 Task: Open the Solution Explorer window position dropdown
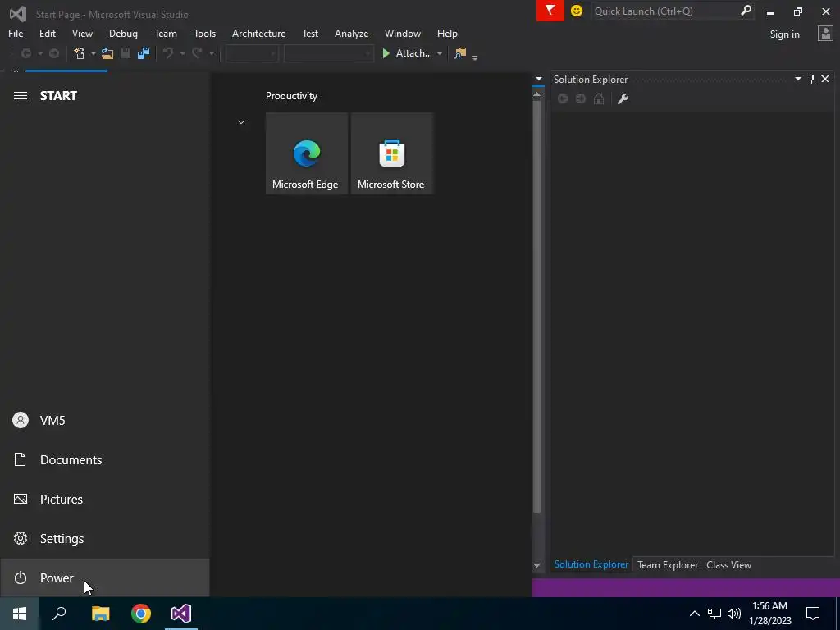(x=797, y=80)
